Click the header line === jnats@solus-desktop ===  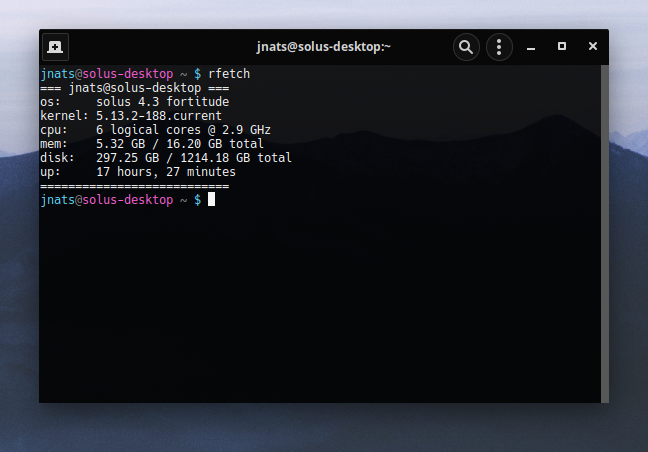coord(135,88)
